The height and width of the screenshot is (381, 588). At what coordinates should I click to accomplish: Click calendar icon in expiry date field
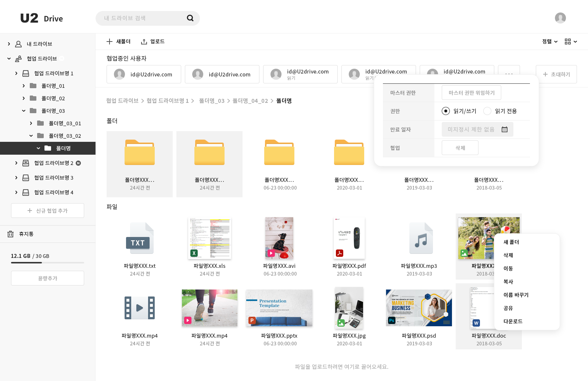[x=505, y=129]
